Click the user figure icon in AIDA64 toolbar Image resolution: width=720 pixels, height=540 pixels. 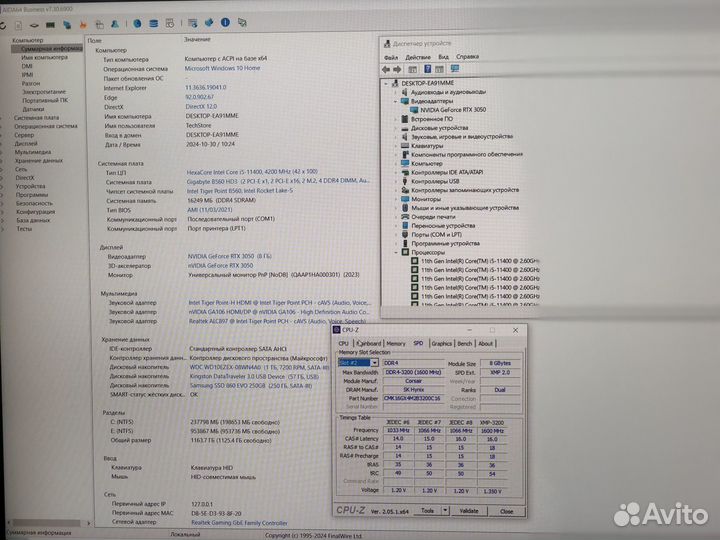[x=115, y=24]
